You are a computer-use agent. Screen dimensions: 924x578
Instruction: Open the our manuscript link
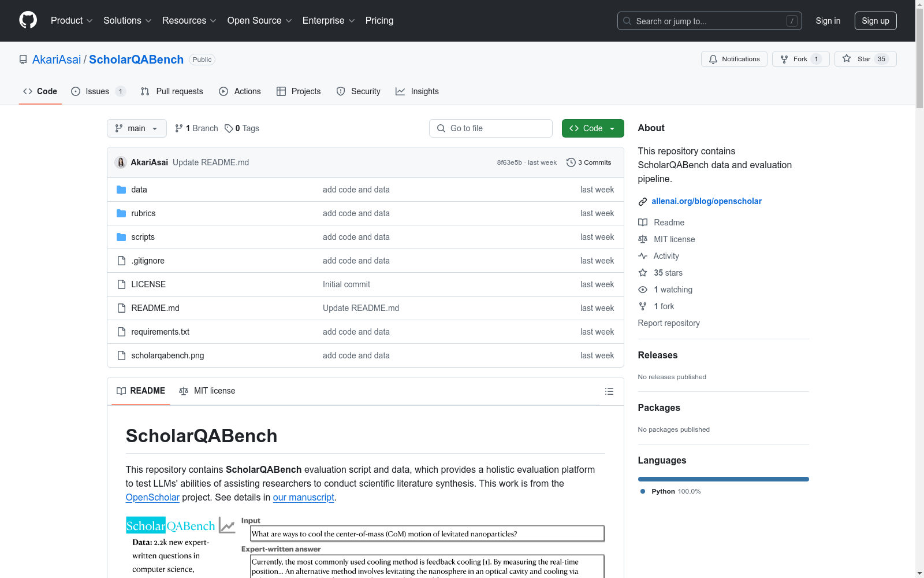click(x=304, y=497)
